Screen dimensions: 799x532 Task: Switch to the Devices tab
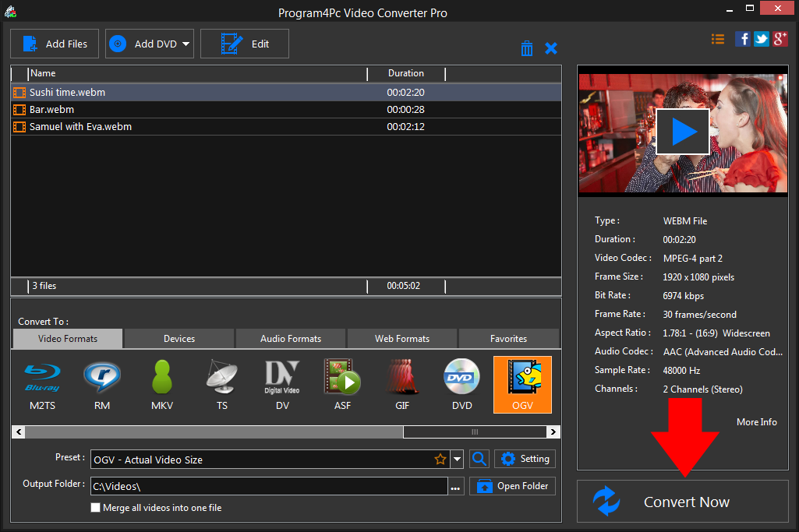pyautogui.click(x=179, y=338)
